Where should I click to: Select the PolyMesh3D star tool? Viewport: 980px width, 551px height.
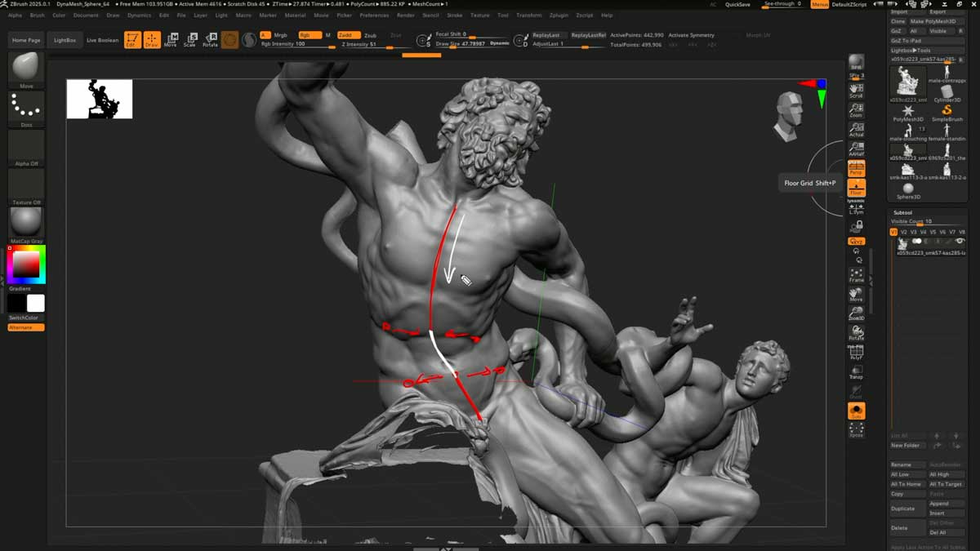(907, 113)
